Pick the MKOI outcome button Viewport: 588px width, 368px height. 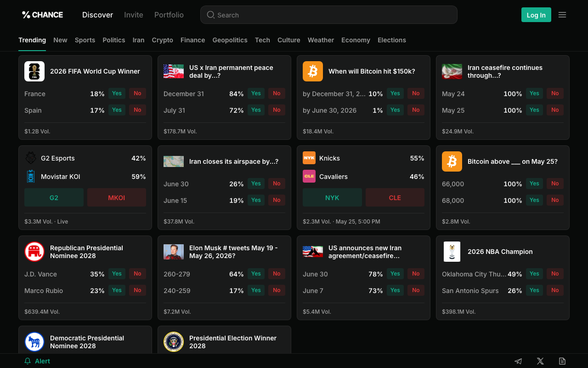click(x=117, y=197)
